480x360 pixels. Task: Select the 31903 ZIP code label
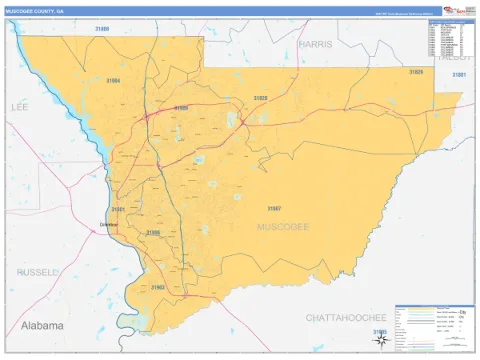(158, 287)
